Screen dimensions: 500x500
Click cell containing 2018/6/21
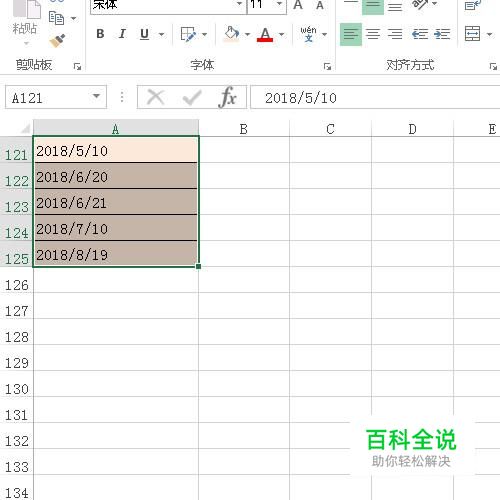click(x=116, y=202)
